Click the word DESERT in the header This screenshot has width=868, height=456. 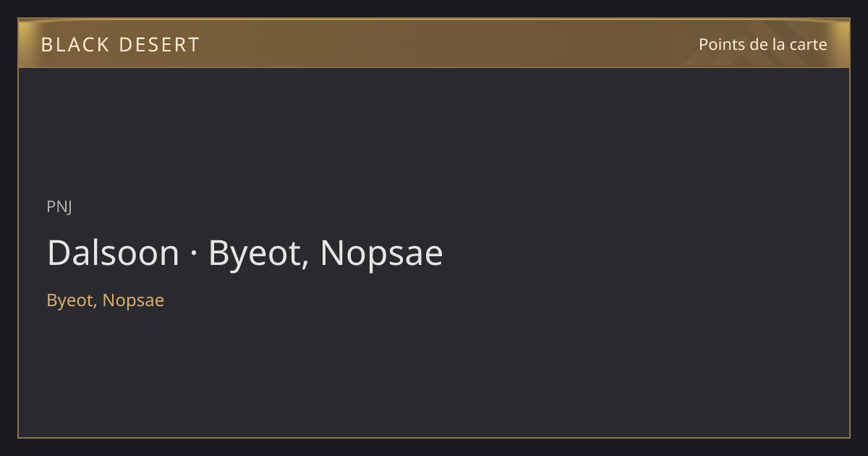(159, 44)
